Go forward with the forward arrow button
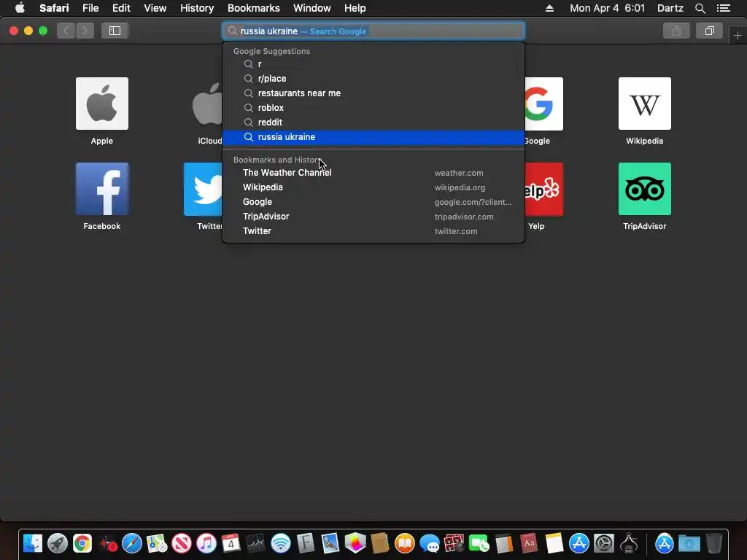Image resolution: width=747 pixels, height=560 pixels. pyautogui.click(x=85, y=31)
